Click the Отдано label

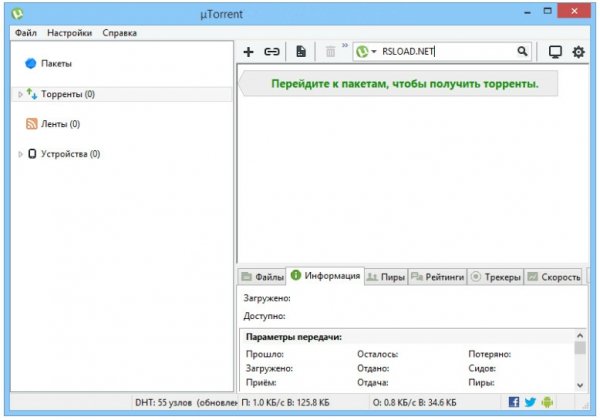click(x=373, y=368)
